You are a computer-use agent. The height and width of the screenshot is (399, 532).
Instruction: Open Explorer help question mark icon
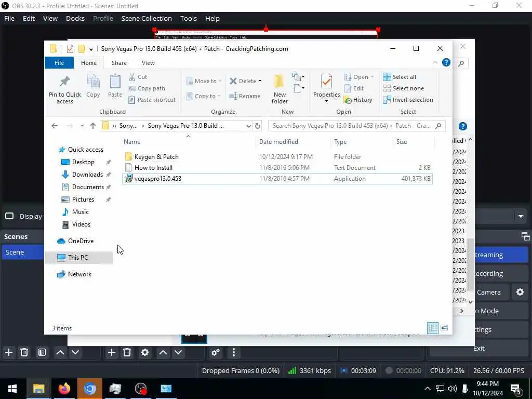coord(446,62)
